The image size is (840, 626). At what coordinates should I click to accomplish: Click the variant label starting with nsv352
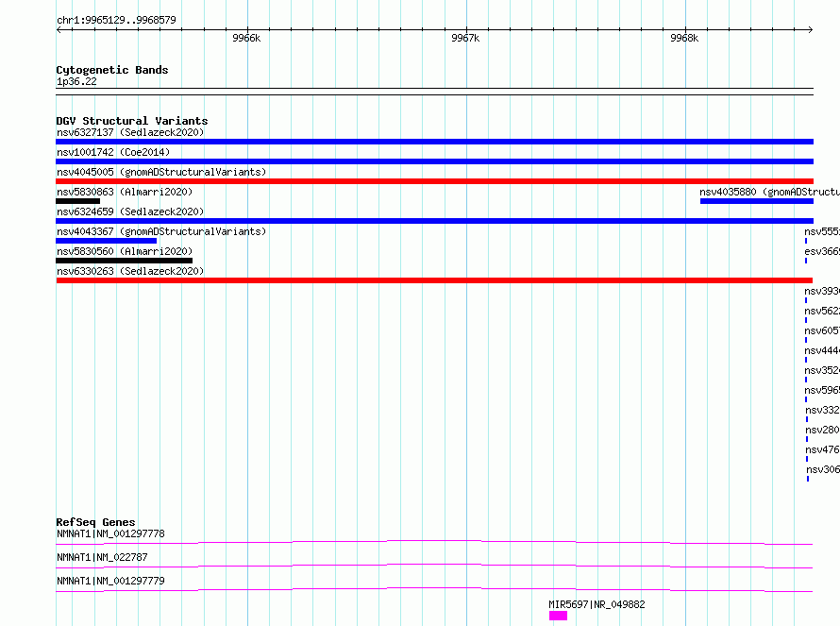822,370
